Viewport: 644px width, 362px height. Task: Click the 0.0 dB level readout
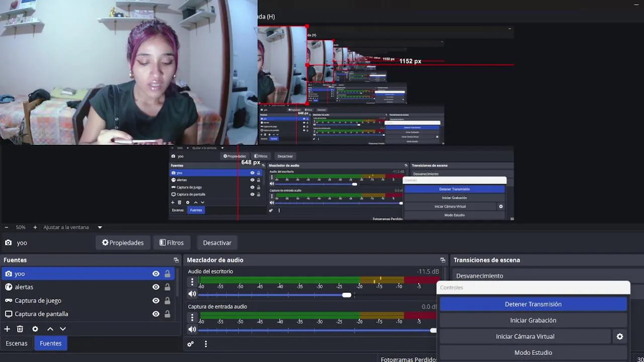point(429,307)
